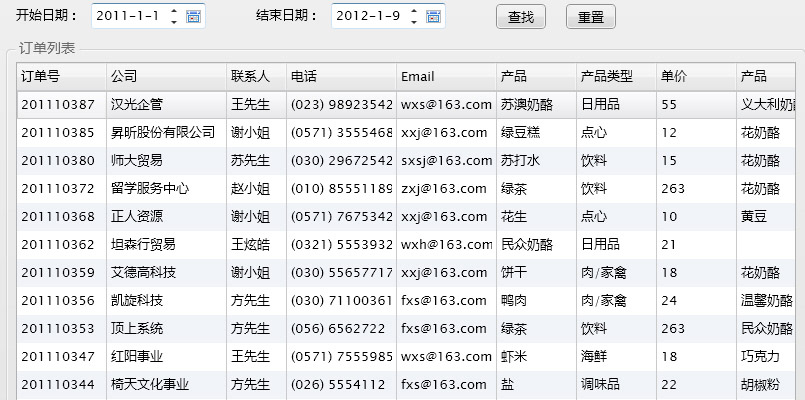Image resolution: width=805 pixels, height=400 pixels.
Task: Decrease start date with down spinner arrow
Action: click(174, 22)
